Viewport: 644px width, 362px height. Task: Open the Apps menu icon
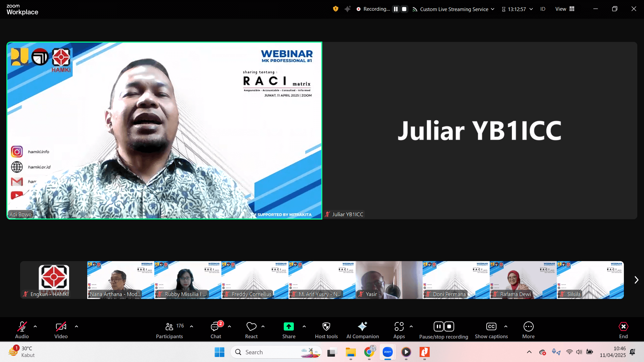[x=399, y=326]
